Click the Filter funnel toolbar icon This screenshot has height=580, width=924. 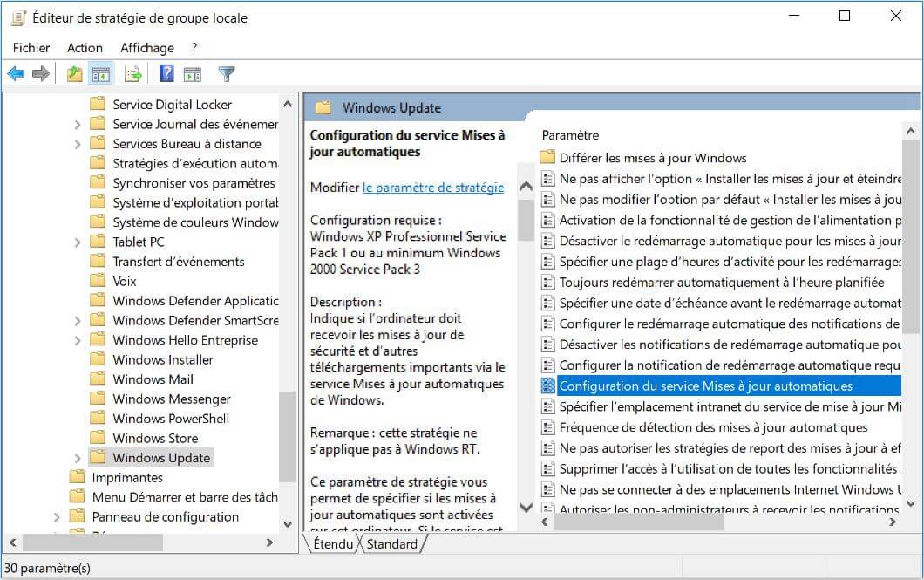[x=227, y=73]
